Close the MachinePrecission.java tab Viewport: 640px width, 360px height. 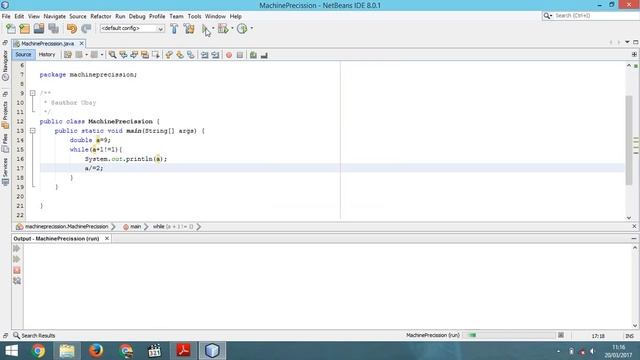point(82,43)
